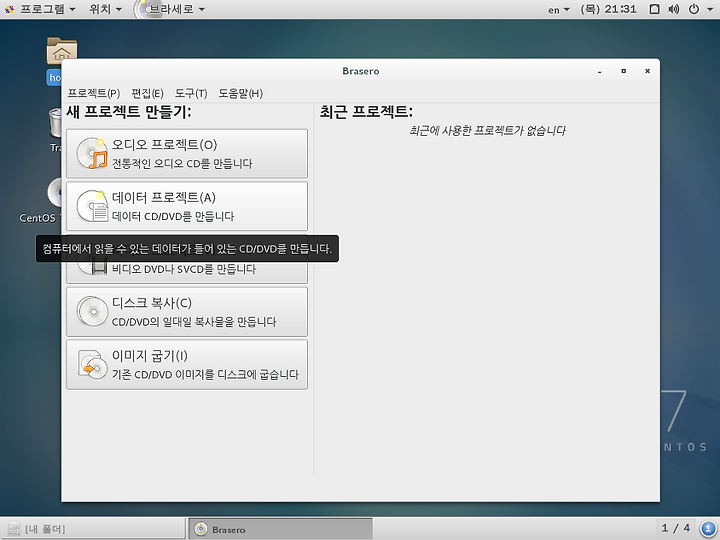Click the 최근 프로젝트: heading
Image resolution: width=720 pixels, height=540 pixels.
tap(366, 112)
